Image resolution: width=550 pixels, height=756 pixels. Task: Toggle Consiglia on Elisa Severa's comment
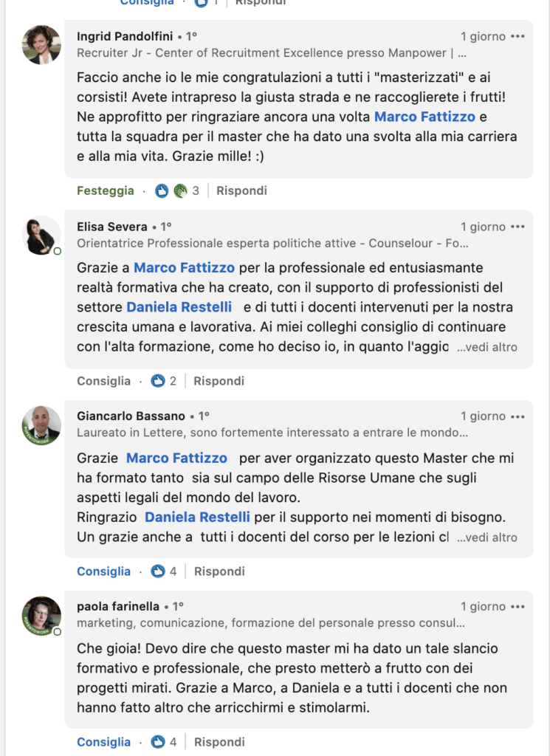103,381
